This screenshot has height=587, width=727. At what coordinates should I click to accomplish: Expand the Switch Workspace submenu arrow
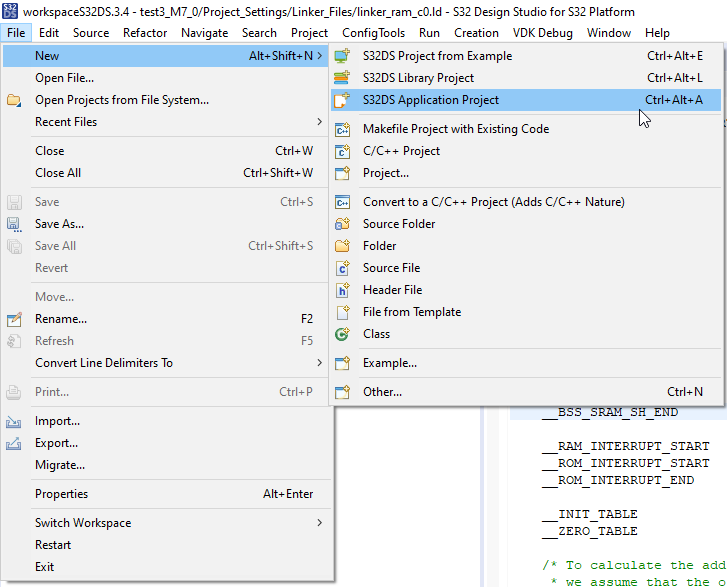(320, 523)
